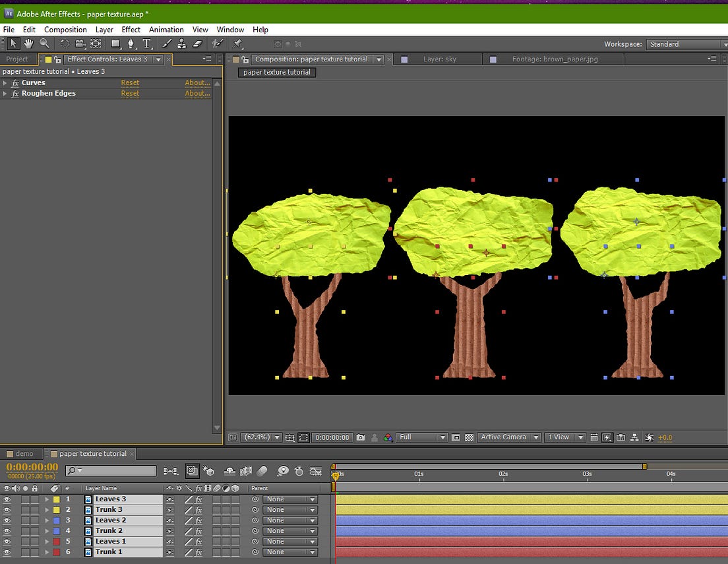
Task: Click the yellow label swatch for Leaves 3
Action: point(56,499)
